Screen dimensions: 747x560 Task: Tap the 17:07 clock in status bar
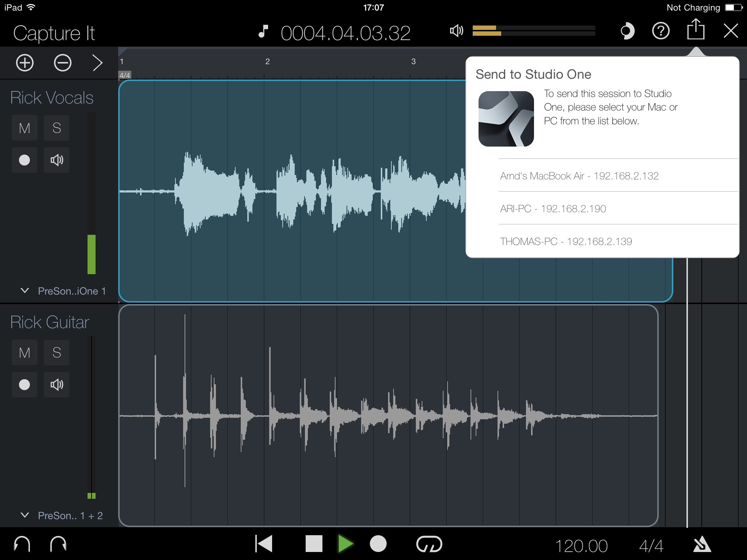click(x=373, y=8)
